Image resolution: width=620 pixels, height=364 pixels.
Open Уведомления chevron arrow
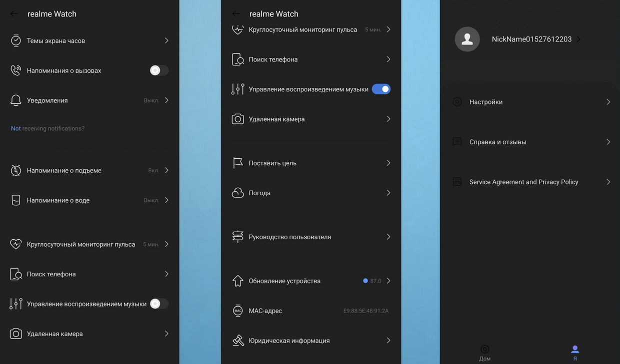tap(166, 100)
